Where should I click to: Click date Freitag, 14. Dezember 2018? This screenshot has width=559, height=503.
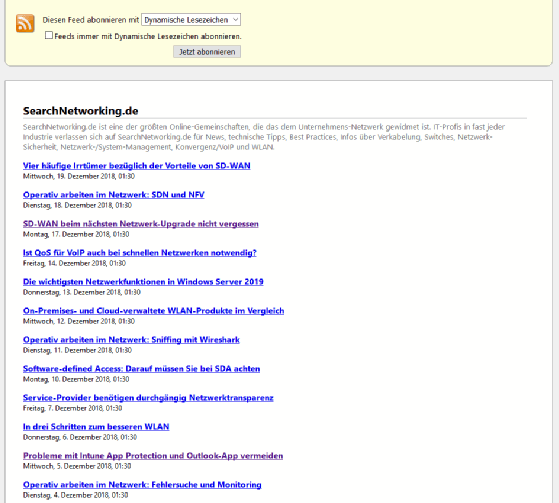75,263
